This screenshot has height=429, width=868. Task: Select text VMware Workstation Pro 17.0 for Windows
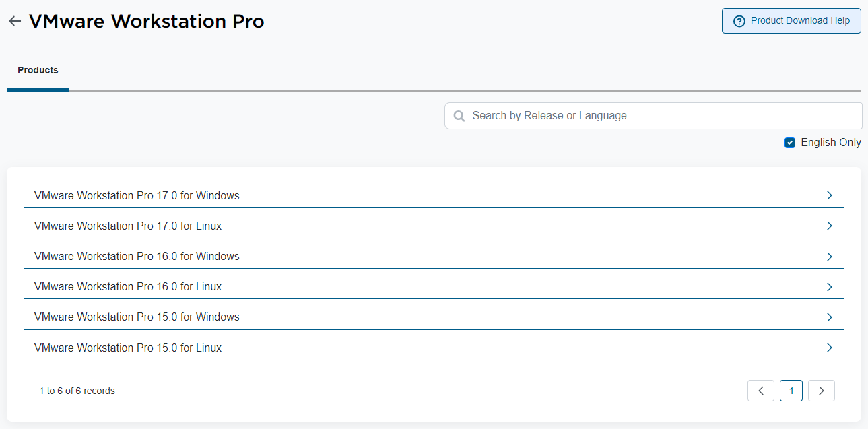[x=137, y=196]
